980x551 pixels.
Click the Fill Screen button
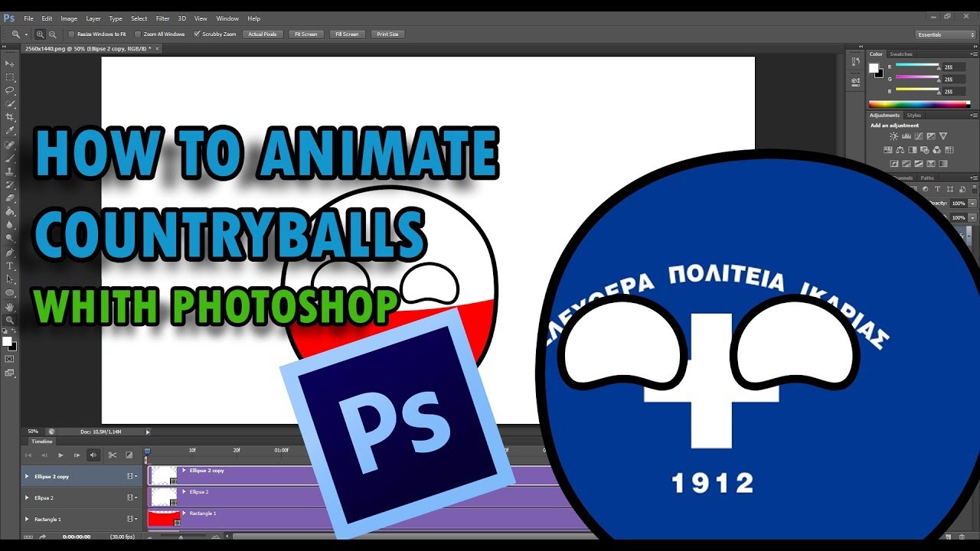pyautogui.click(x=347, y=34)
